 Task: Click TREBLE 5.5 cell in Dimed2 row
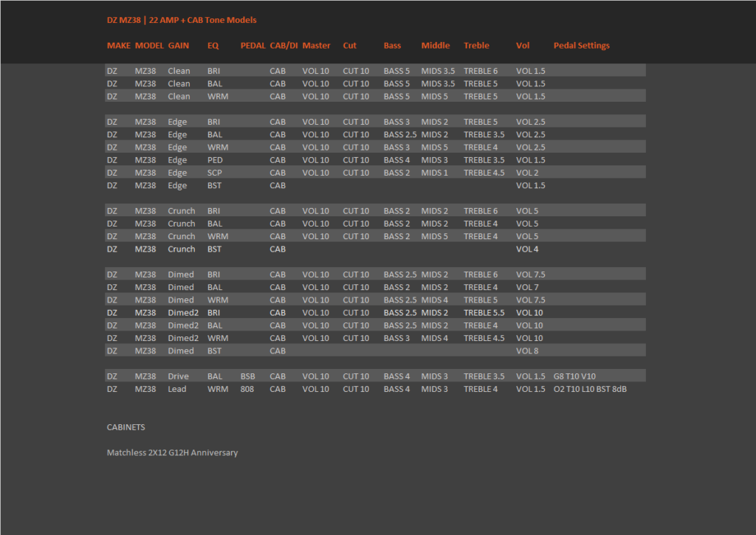484,312
